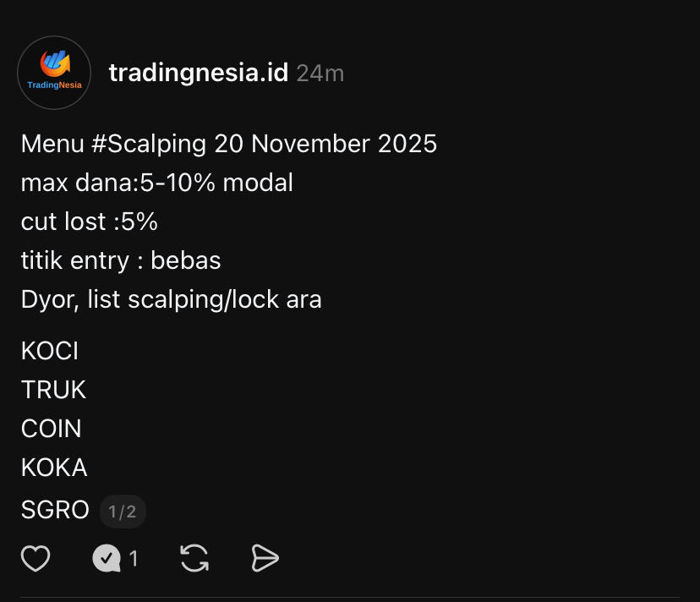
Task: Select the heart icon to favorite the scalping menu
Action: pyautogui.click(x=36, y=558)
